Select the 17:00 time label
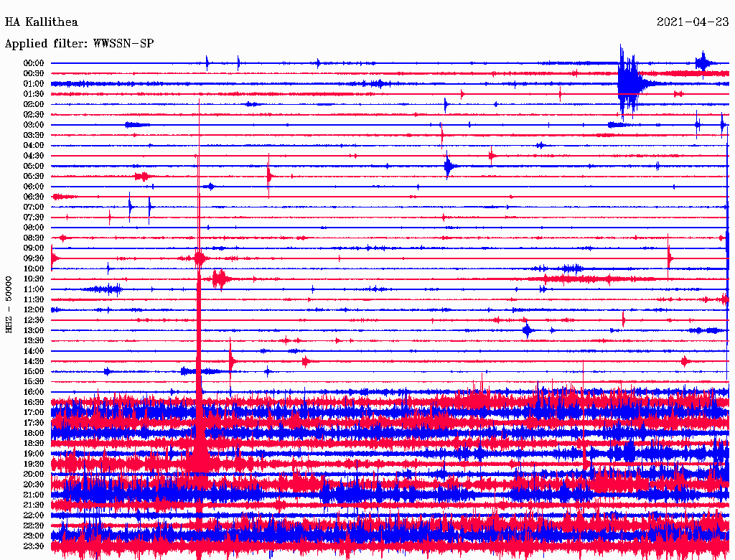735x560 pixels. click(34, 414)
